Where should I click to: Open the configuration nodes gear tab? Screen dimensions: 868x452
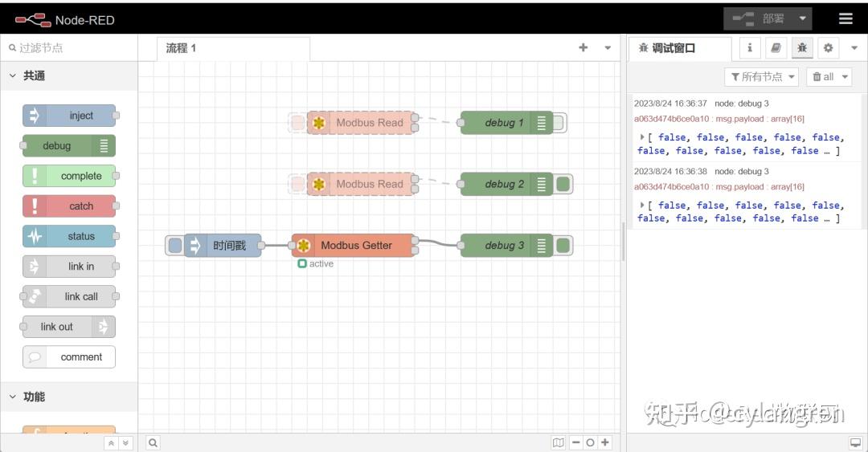829,48
